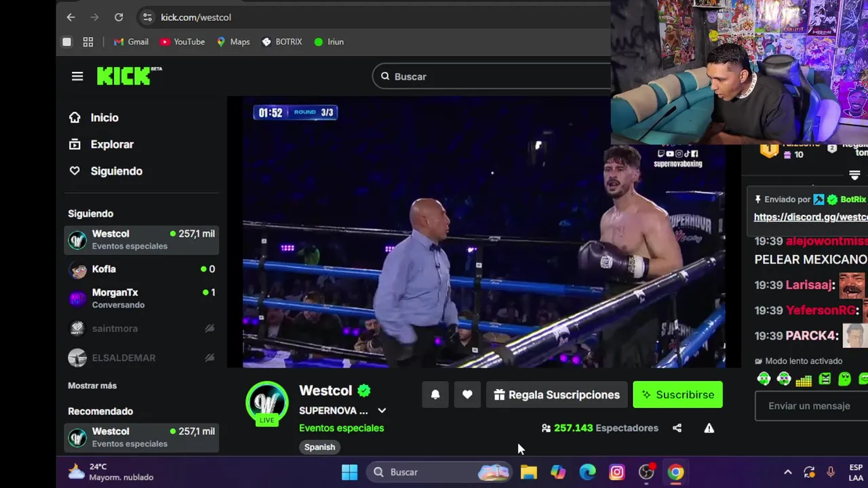Follow the channel with the heart button
Screen dimensions: 868x488
[467, 394]
